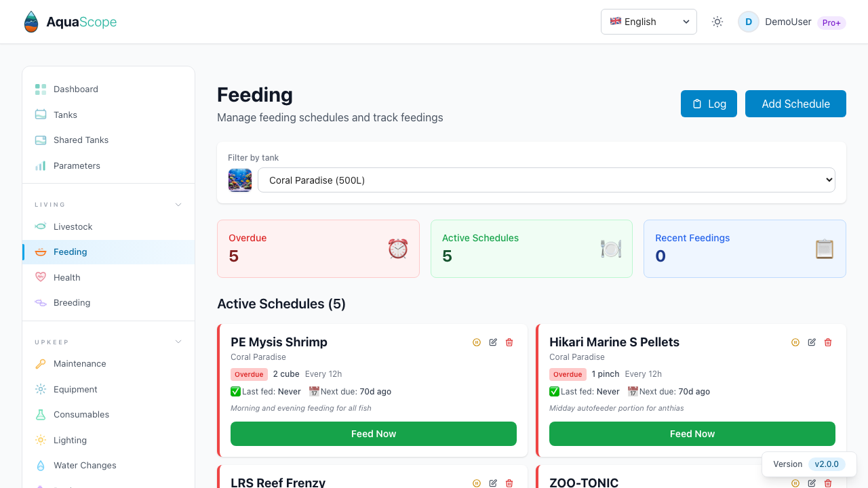The image size is (868, 488).
Task: Delete the Hikari Marine S Pellets schedule
Action: point(828,342)
